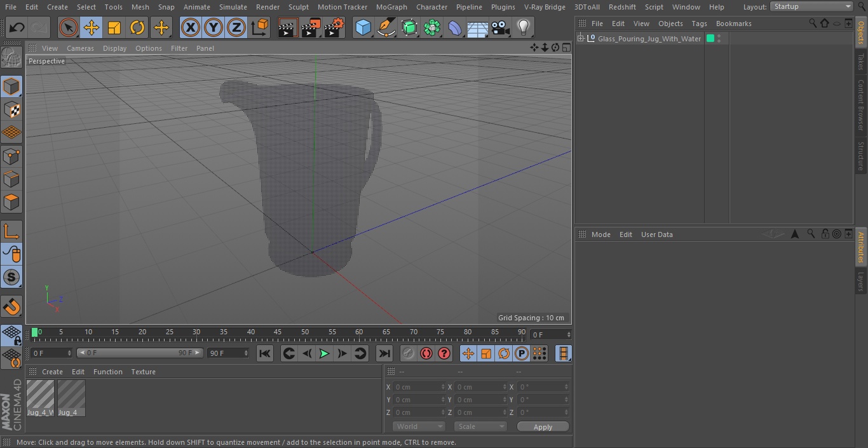
Task: Open the World coordinate dropdown
Action: coord(418,426)
